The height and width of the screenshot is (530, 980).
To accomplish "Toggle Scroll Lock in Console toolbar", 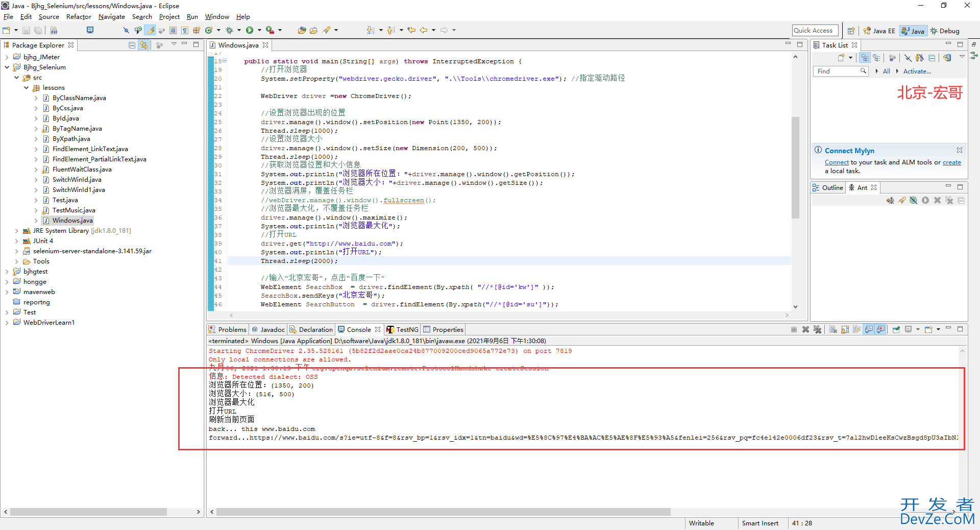I will tap(845, 329).
